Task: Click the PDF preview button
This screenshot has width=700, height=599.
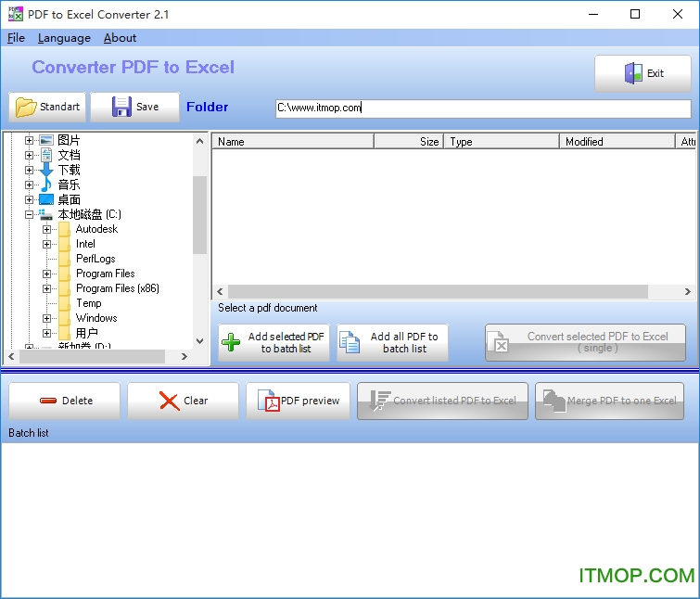Action: (x=299, y=401)
